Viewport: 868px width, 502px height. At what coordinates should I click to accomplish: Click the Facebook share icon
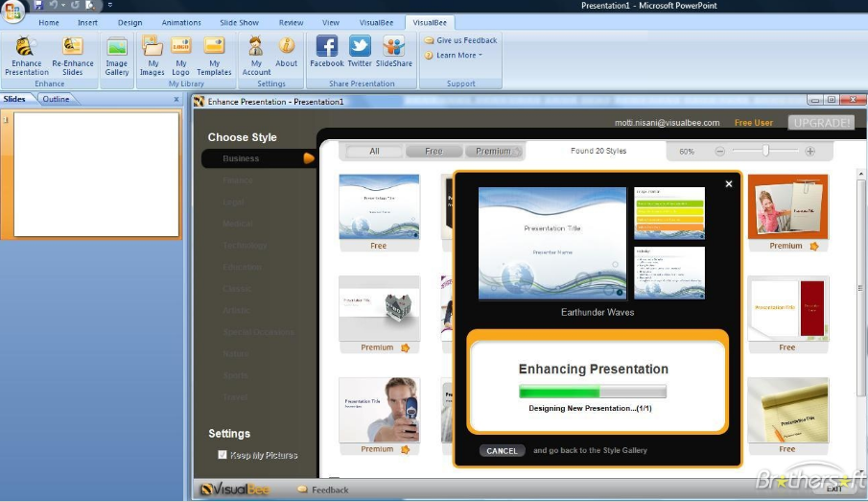pyautogui.click(x=326, y=46)
